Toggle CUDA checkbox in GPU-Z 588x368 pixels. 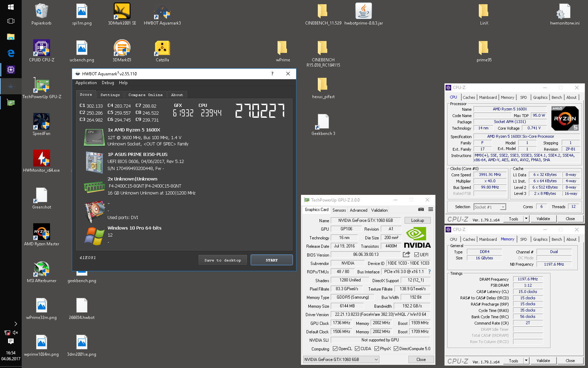point(357,349)
